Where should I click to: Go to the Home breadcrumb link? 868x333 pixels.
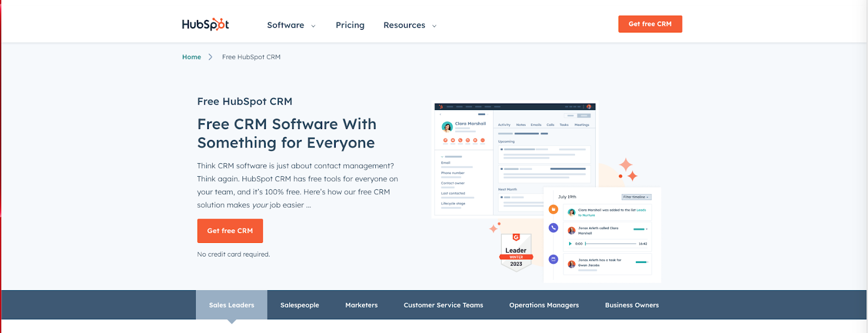point(192,57)
